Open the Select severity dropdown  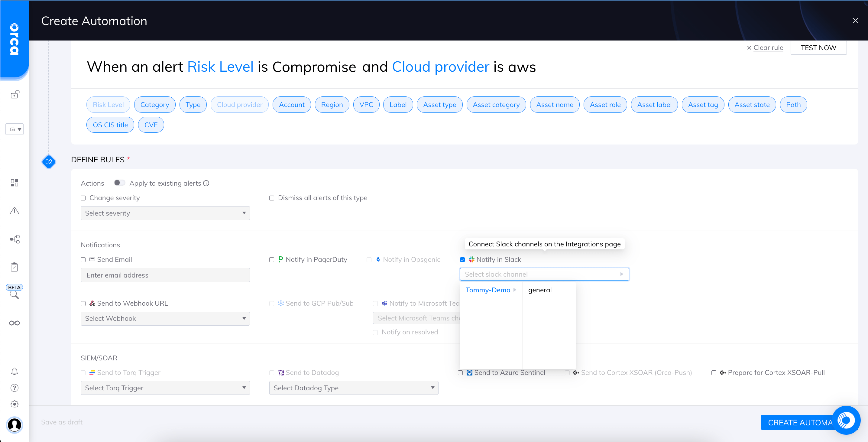click(x=165, y=213)
